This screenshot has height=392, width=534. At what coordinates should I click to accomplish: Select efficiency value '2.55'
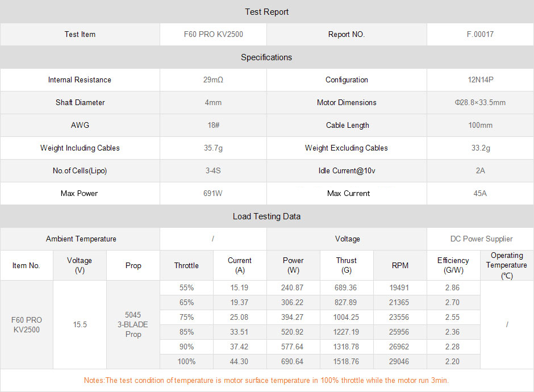coord(452,317)
